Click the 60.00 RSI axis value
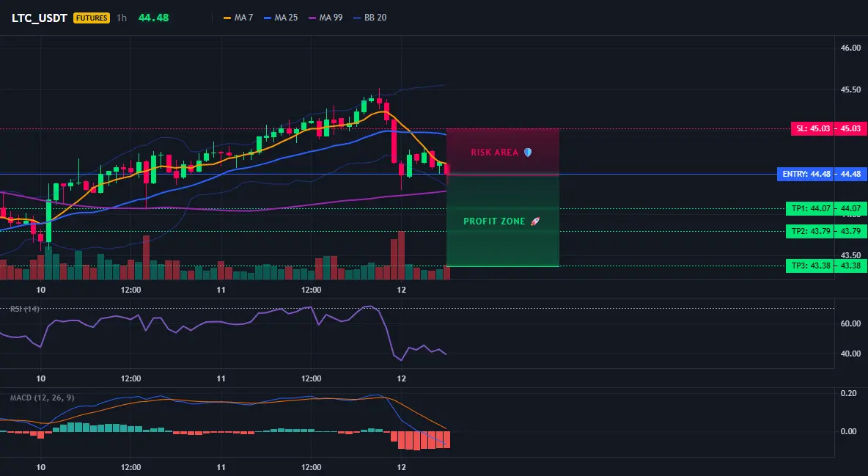The height and width of the screenshot is (476, 868). (850, 323)
